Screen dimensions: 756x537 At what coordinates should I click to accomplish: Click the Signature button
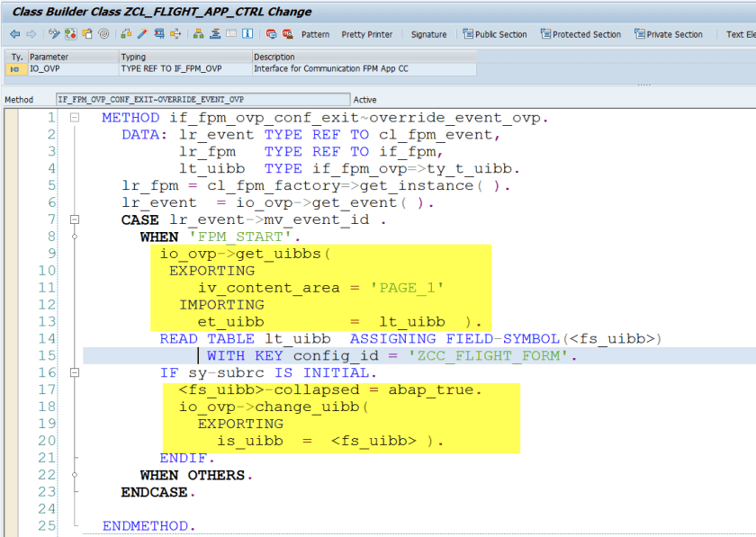[x=428, y=35]
